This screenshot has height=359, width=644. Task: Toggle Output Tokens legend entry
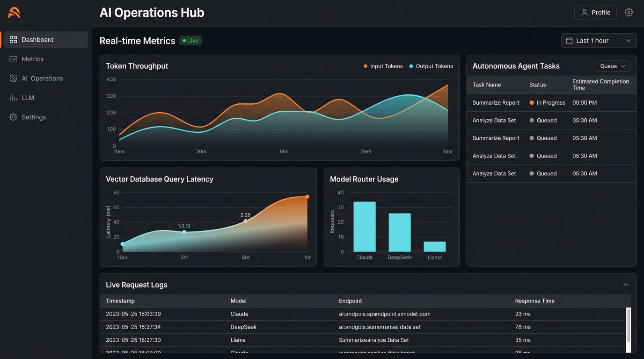(x=431, y=66)
